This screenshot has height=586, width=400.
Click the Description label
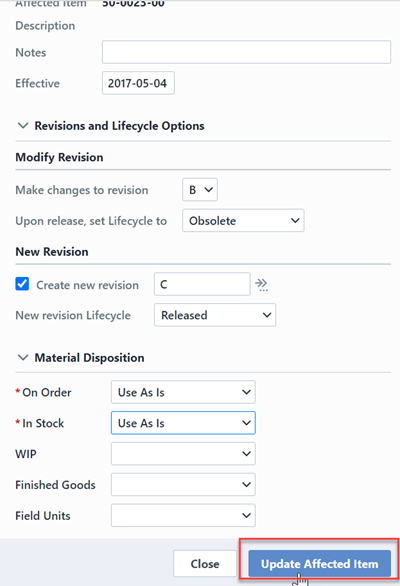[x=45, y=26]
